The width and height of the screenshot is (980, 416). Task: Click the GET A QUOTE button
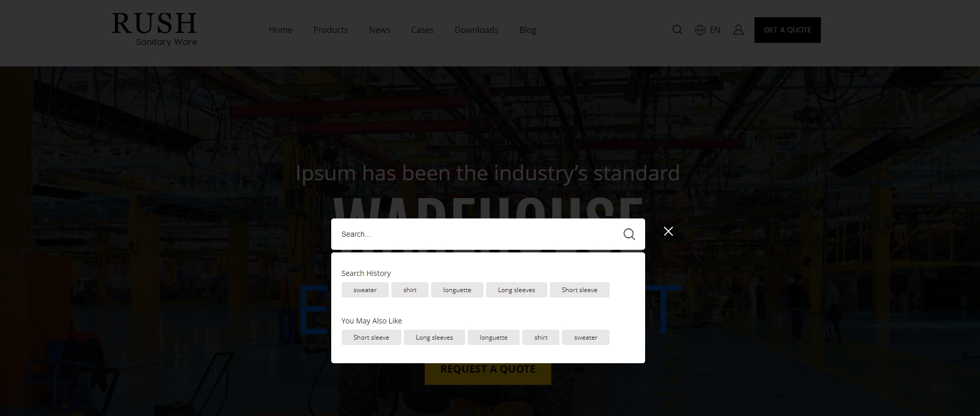tap(787, 30)
